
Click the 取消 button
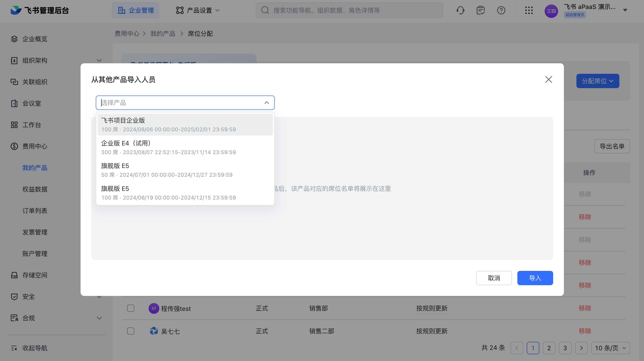click(x=494, y=278)
